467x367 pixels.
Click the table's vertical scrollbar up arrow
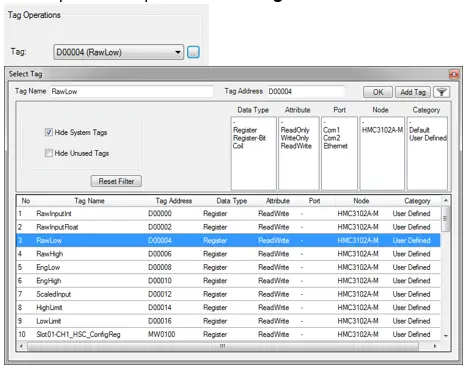[x=446, y=200]
